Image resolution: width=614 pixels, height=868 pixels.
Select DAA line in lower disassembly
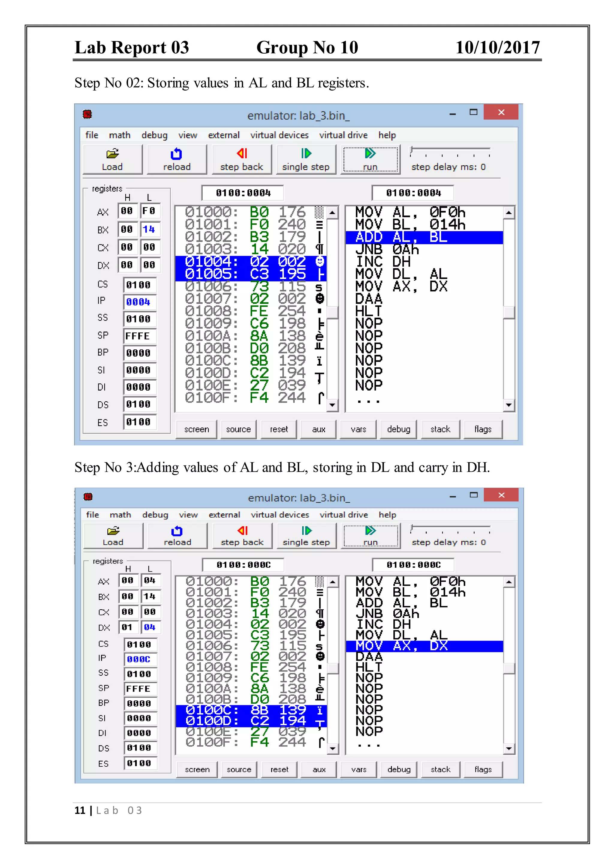[425, 657]
